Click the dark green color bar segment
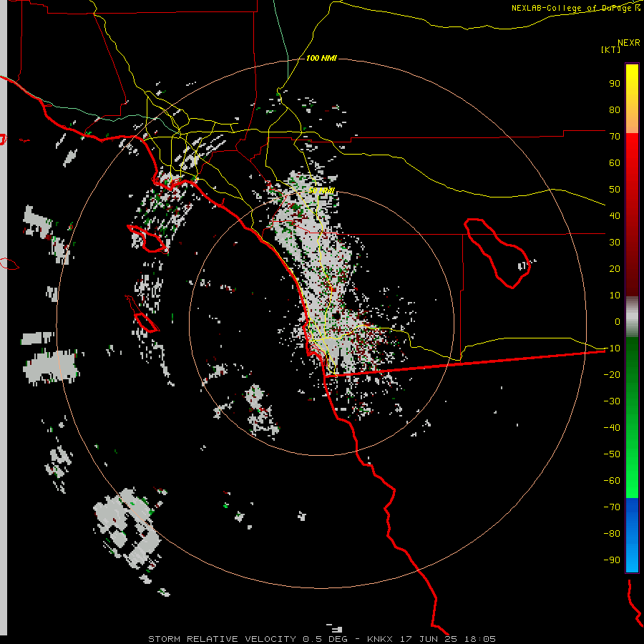Viewport: 644px width, 644px height. tap(632, 361)
